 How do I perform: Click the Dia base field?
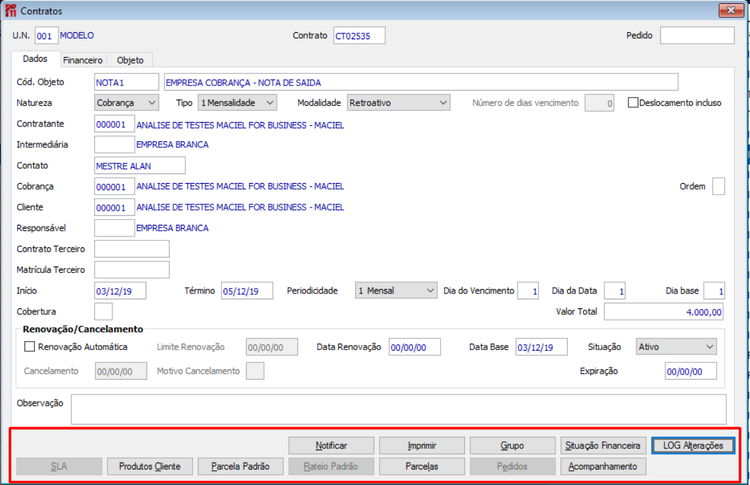(x=714, y=291)
